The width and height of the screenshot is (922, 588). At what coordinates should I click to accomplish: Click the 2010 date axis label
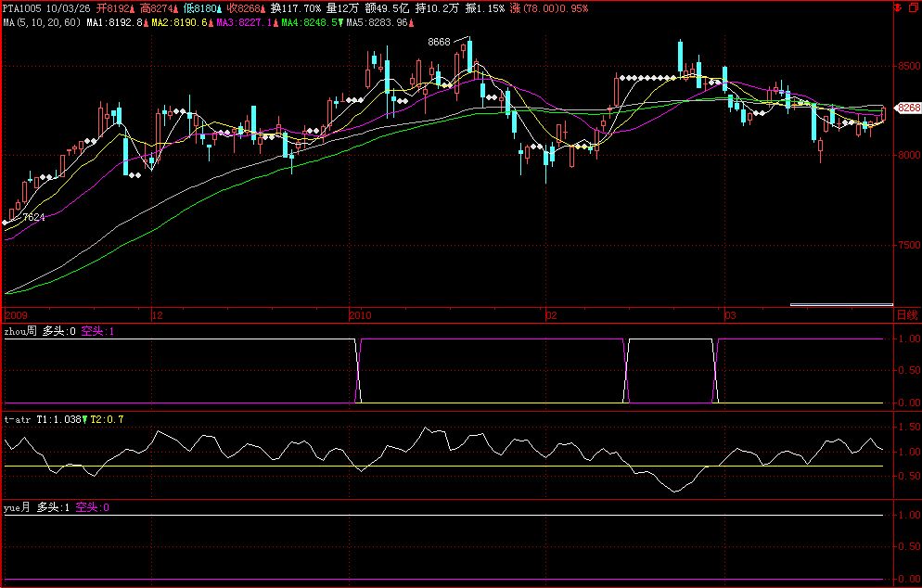point(360,315)
